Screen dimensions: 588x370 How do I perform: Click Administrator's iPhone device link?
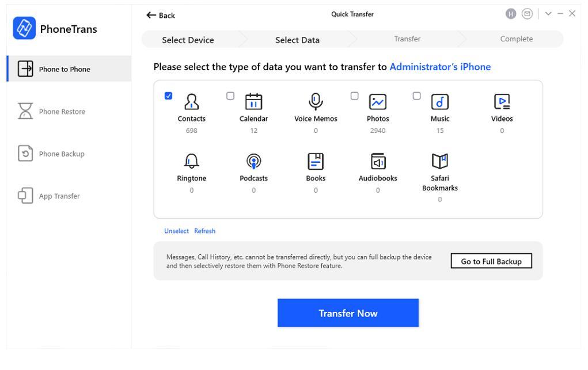440,67
